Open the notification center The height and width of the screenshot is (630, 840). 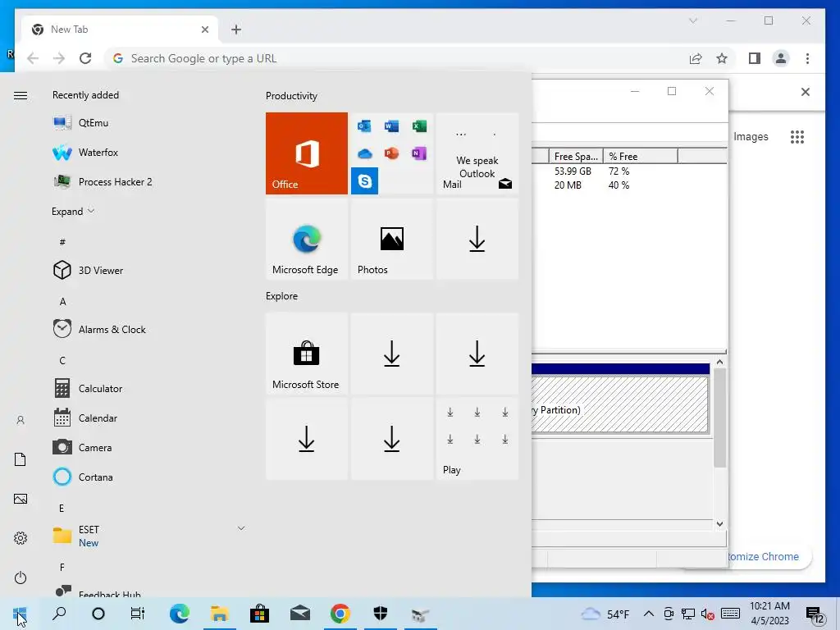[x=815, y=614]
